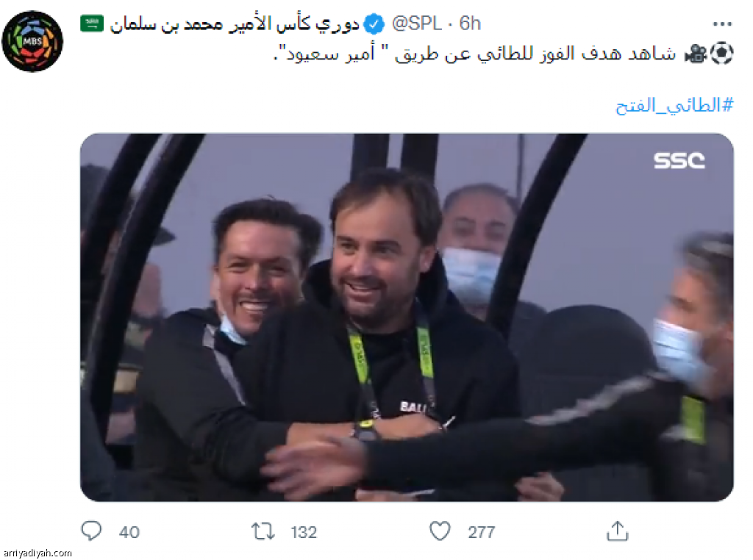This screenshot has width=753, height=560.
Task: Click the reply speech bubble icon
Action: 90,531
